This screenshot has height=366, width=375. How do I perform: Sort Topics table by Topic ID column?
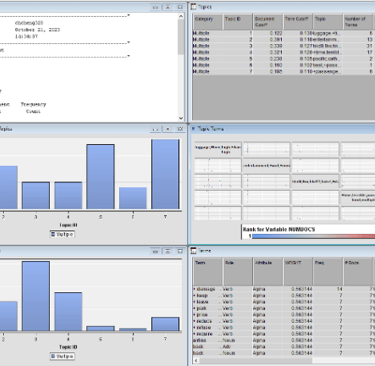coord(237,22)
